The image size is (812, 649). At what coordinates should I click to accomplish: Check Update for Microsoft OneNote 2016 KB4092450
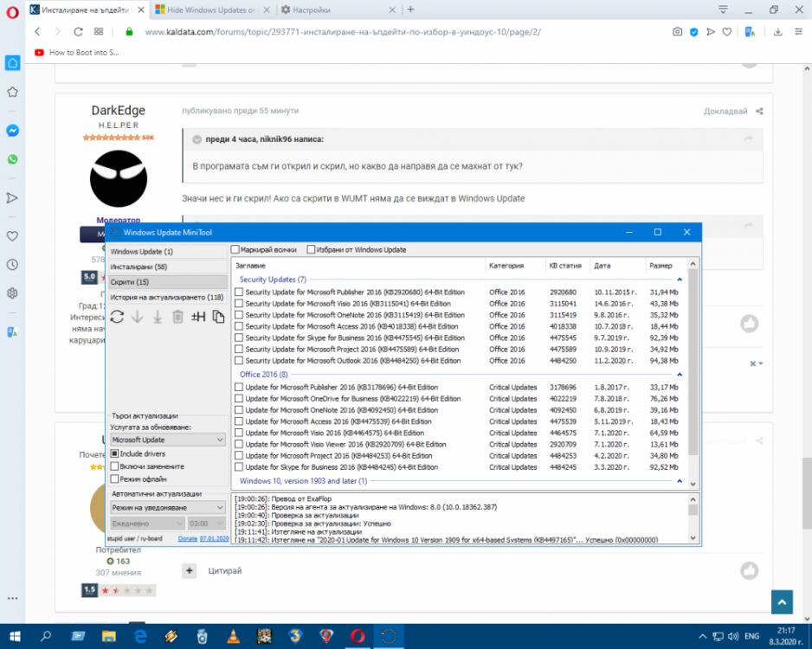239,410
